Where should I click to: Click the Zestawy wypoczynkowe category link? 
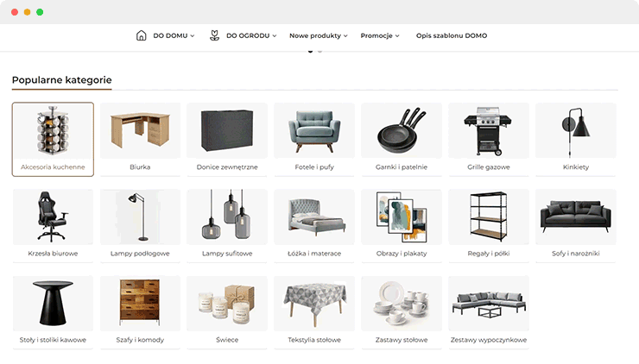coord(489,340)
